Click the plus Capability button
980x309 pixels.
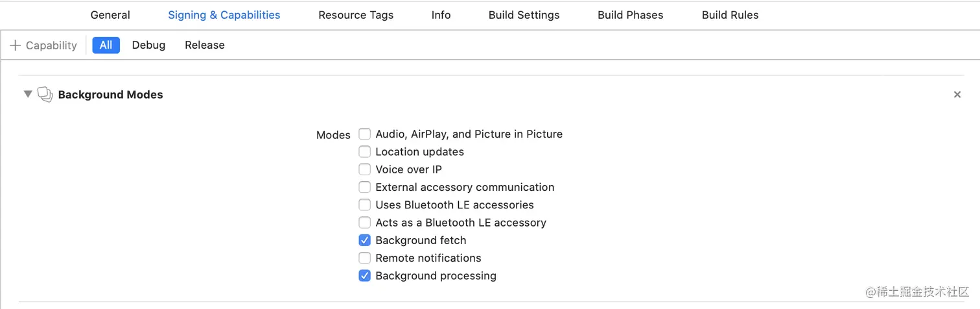(43, 45)
